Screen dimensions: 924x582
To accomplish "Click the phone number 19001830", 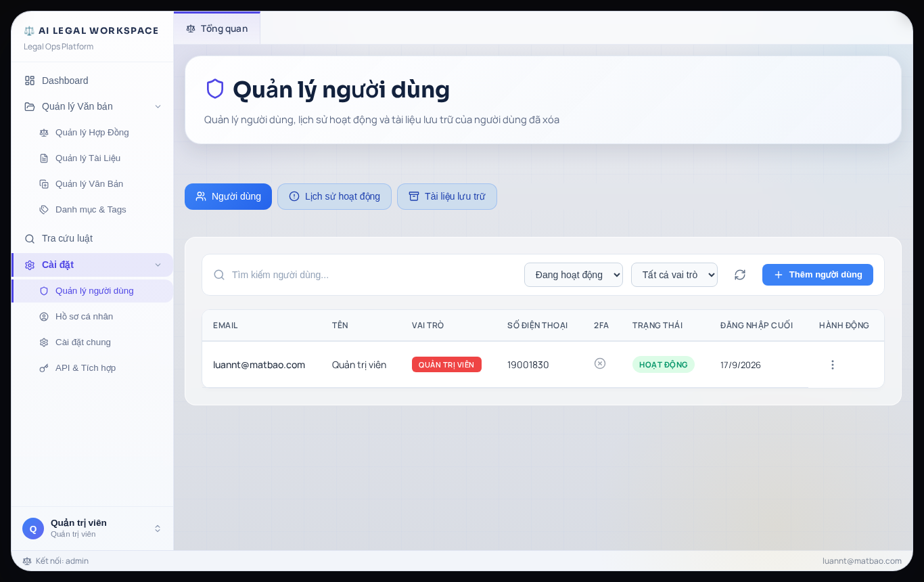I will point(528,365).
